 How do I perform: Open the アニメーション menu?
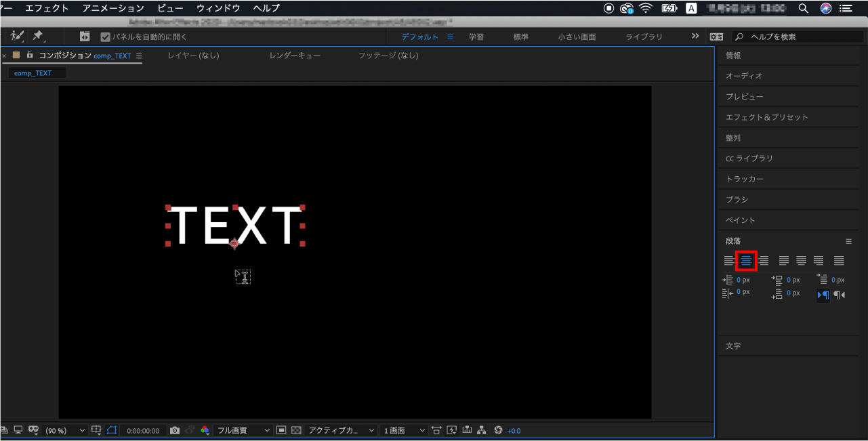113,8
